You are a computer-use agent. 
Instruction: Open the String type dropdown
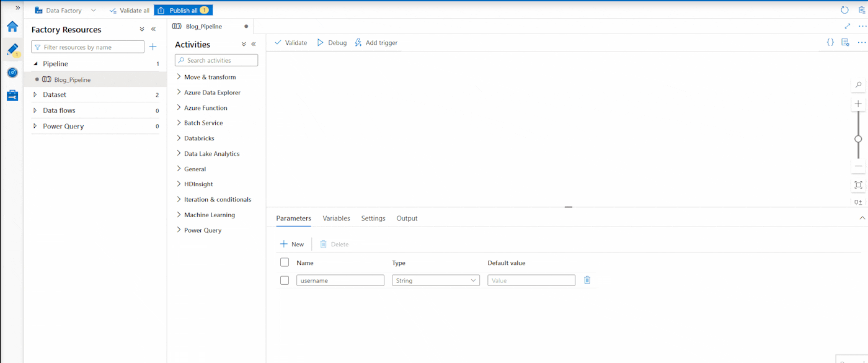click(436, 280)
